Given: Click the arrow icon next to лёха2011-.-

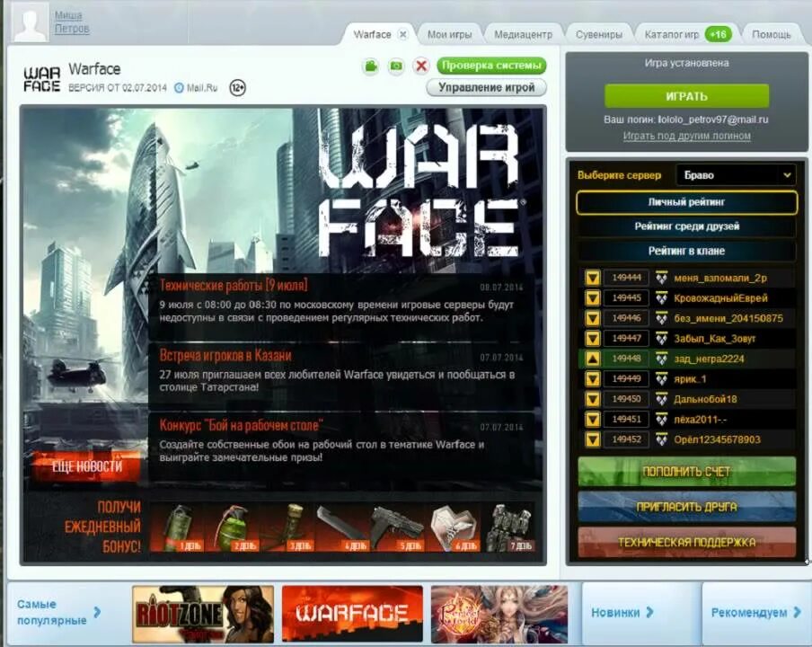Looking at the screenshot, I should (593, 420).
